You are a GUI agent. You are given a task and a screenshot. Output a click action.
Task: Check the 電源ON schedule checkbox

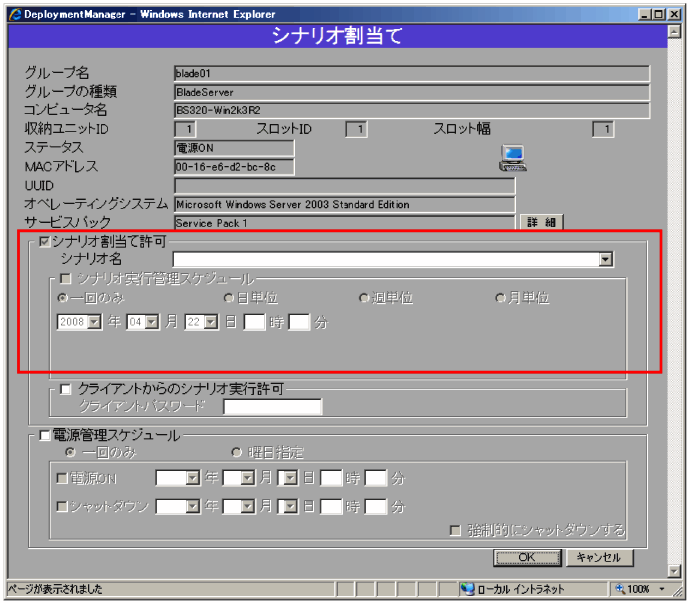(62, 478)
